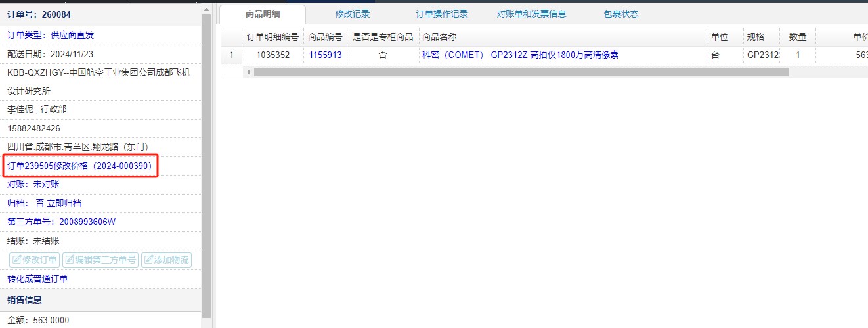The image size is (868, 328).
Task: Click the 对账: 未对账 status
Action: click(33, 184)
